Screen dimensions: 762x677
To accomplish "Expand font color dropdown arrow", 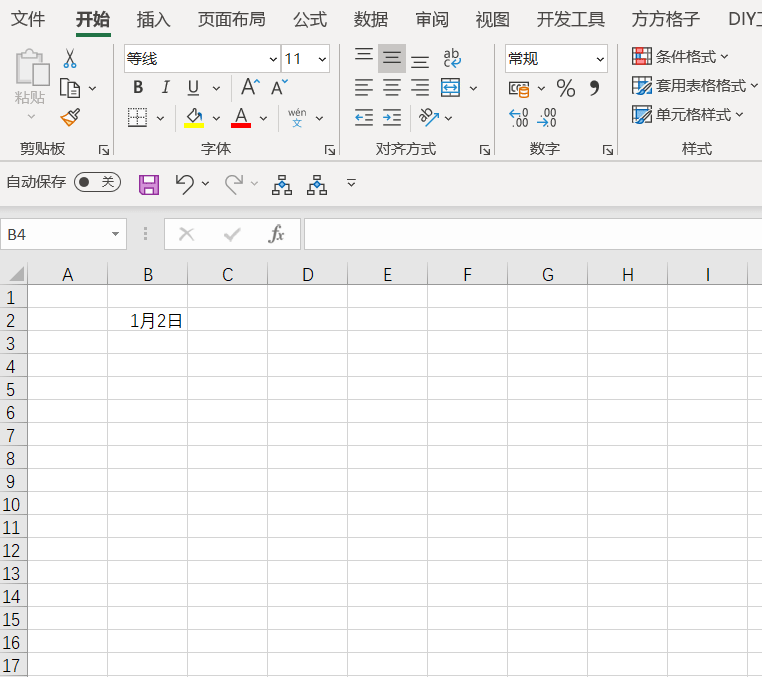I will click(x=263, y=118).
